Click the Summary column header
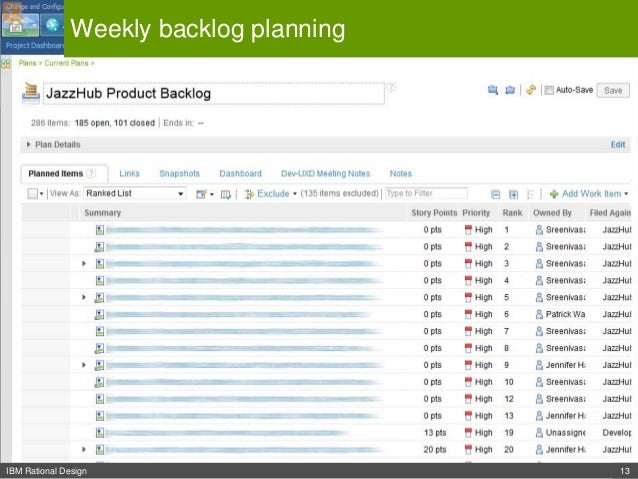This screenshot has height=479, width=638. (x=103, y=213)
